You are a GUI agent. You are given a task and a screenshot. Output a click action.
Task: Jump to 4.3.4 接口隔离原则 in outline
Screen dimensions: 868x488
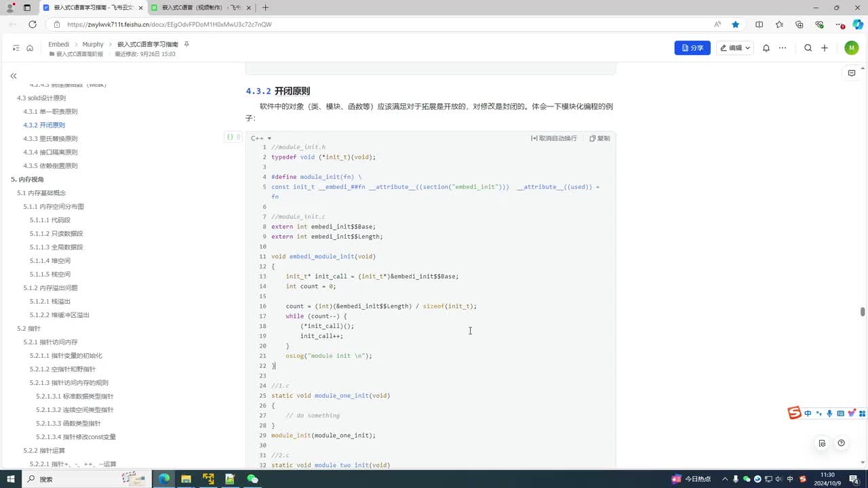point(50,152)
